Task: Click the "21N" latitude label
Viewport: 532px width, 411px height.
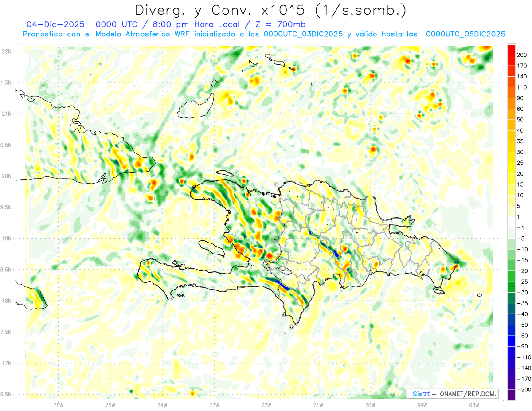Action: tap(7, 114)
